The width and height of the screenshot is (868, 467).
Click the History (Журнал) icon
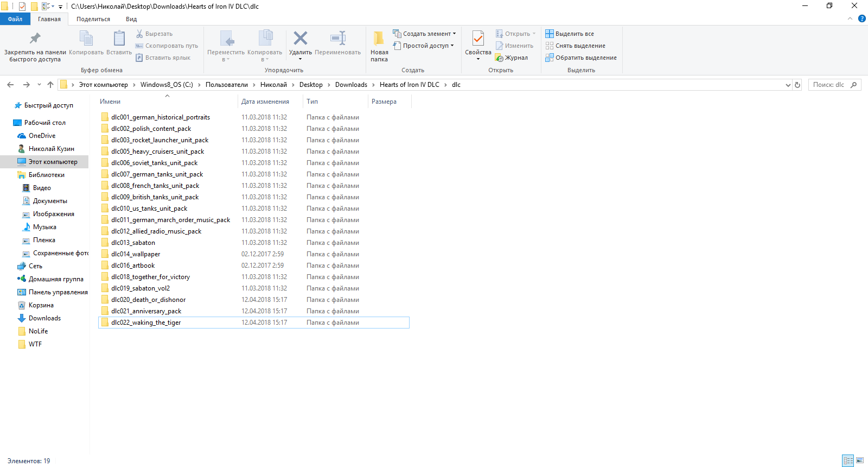[499, 58]
